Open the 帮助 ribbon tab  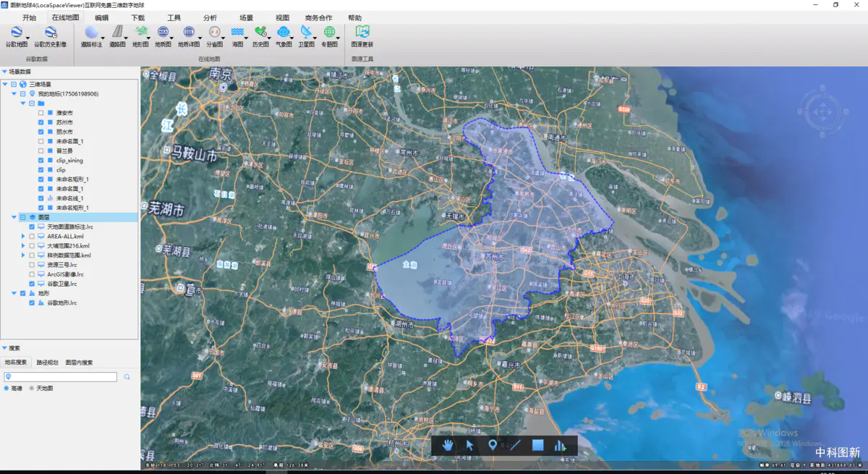[x=354, y=17]
